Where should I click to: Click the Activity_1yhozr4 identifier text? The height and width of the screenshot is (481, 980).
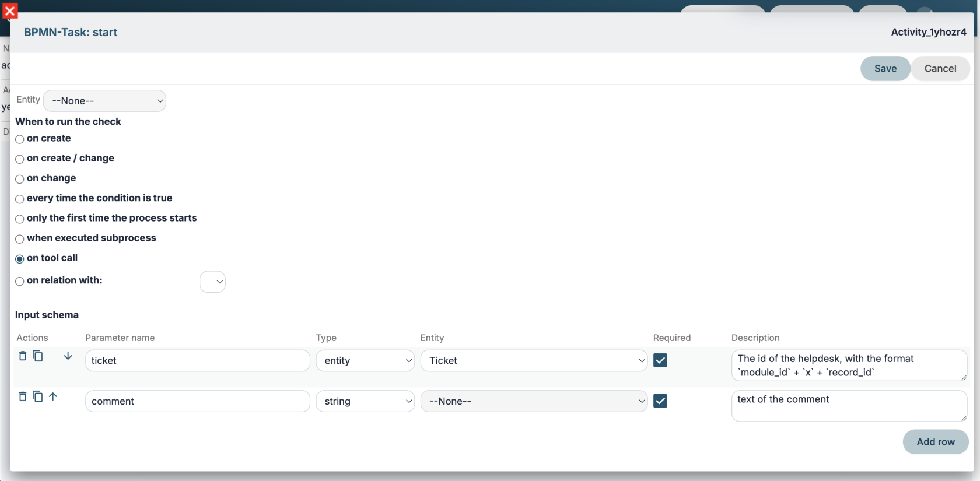929,32
